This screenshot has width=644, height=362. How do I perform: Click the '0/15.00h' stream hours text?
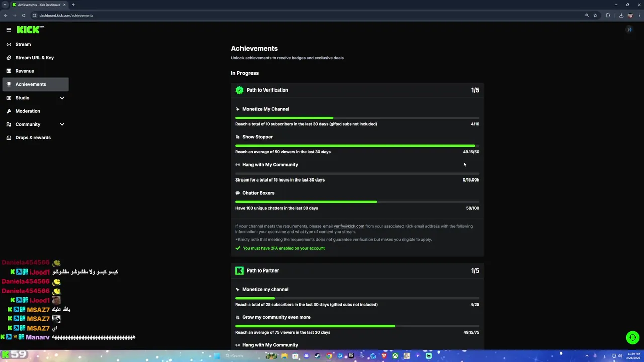pyautogui.click(x=471, y=180)
